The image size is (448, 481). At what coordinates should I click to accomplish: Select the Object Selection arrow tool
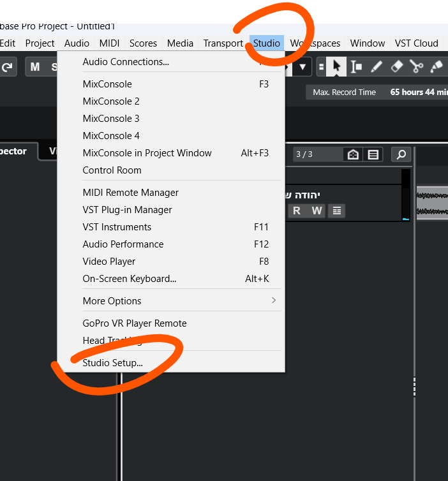click(x=336, y=66)
